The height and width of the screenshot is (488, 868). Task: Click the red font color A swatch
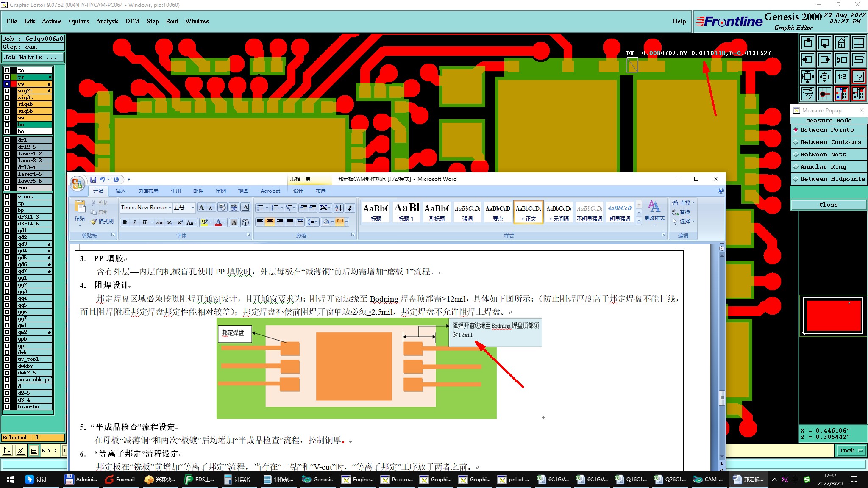click(x=218, y=222)
